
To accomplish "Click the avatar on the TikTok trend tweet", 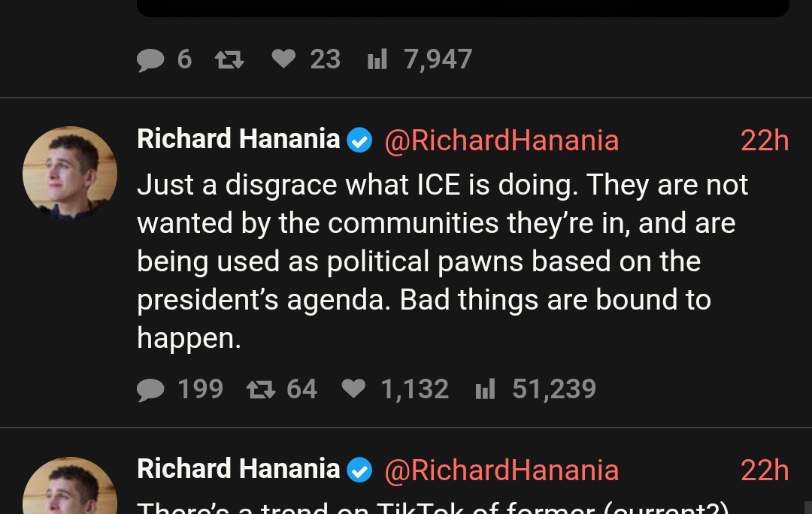I will tap(70, 490).
